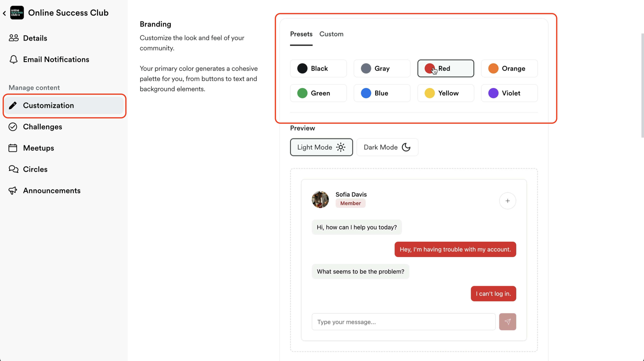
Task: Click the Announcements megaphone icon
Action: [x=13, y=191]
